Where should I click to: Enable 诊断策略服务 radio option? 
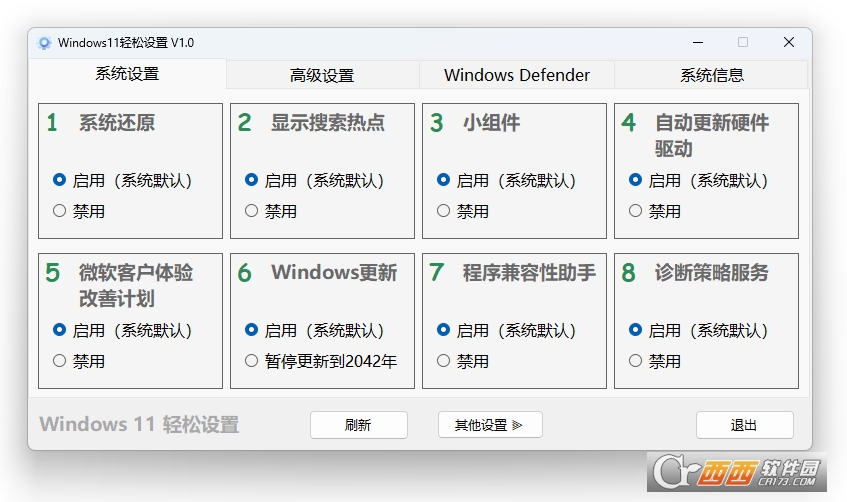coord(698,330)
